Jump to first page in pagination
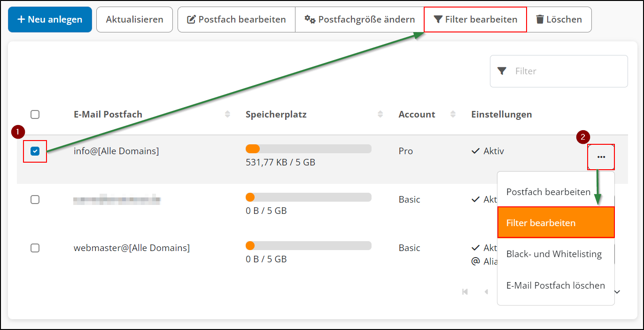Image resolution: width=644 pixels, height=330 pixels. coord(465,292)
